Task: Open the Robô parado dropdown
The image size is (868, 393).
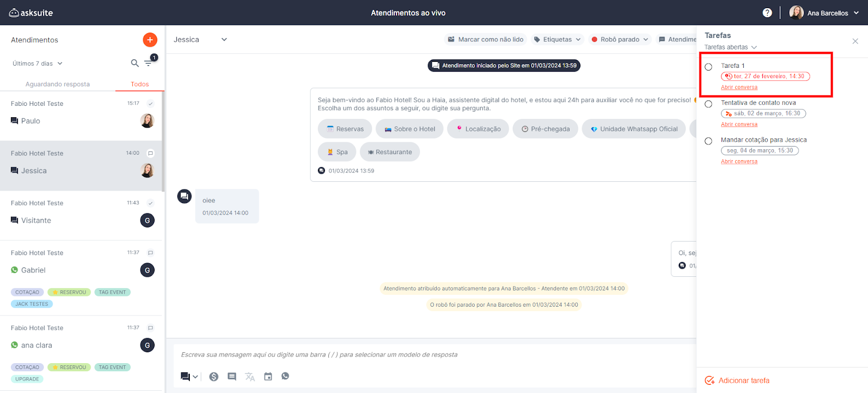Action: click(x=620, y=40)
